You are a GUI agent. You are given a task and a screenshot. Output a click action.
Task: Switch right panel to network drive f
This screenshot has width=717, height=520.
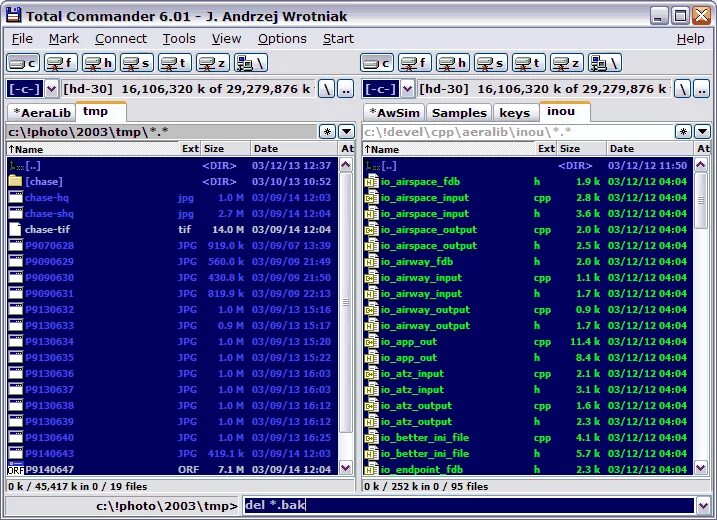click(x=415, y=63)
